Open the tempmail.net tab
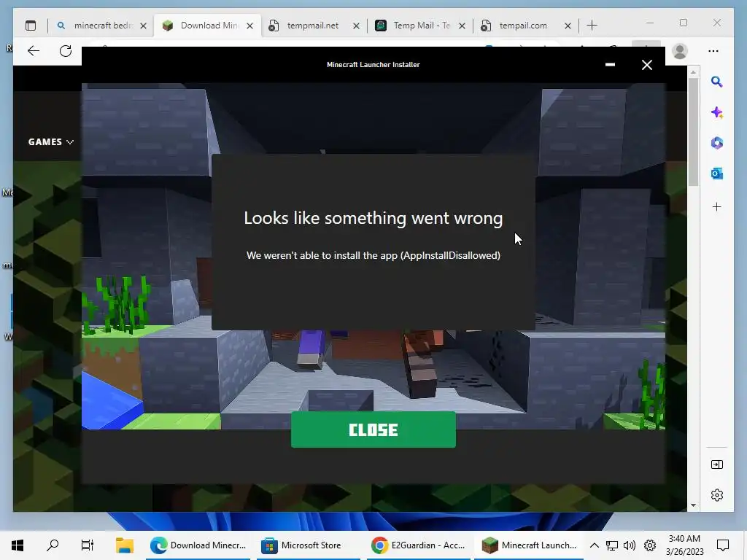Image resolution: width=747 pixels, height=560 pixels. (x=312, y=26)
